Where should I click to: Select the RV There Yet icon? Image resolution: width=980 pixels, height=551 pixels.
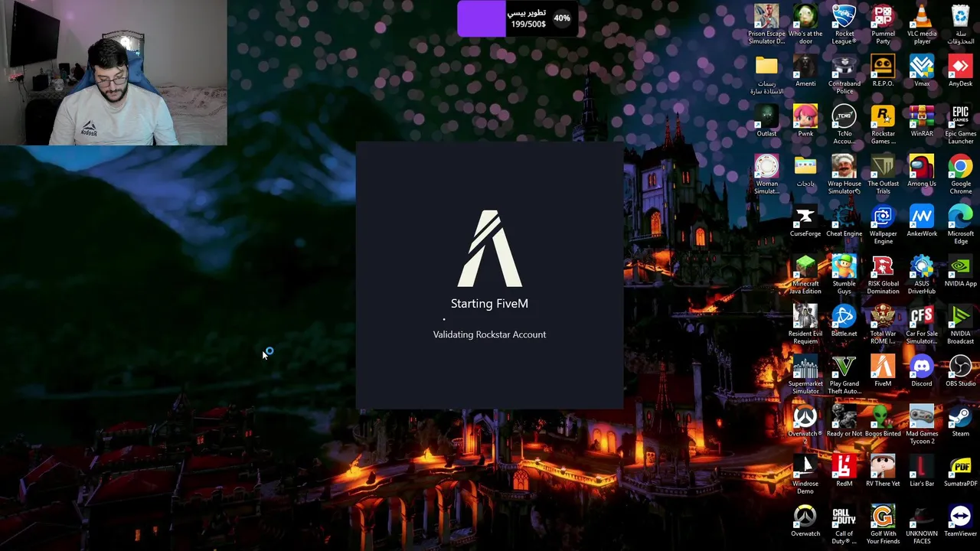tap(883, 471)
